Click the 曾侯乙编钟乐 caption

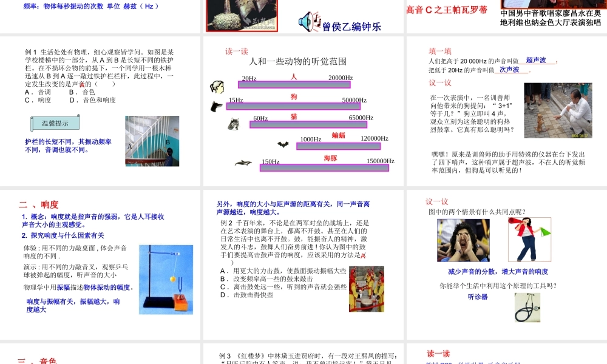(351, 26)
